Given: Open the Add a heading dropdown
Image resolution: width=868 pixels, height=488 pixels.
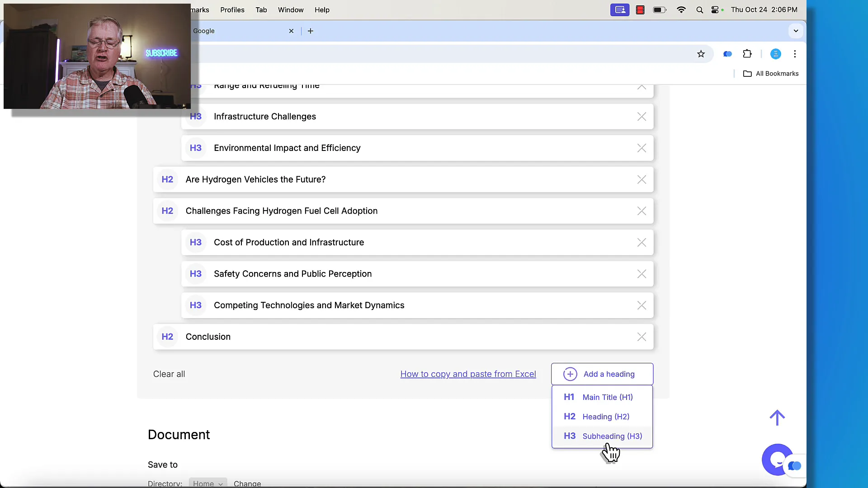Looking at the screenshot, I should pyautogui.click(x=602, y=374).
